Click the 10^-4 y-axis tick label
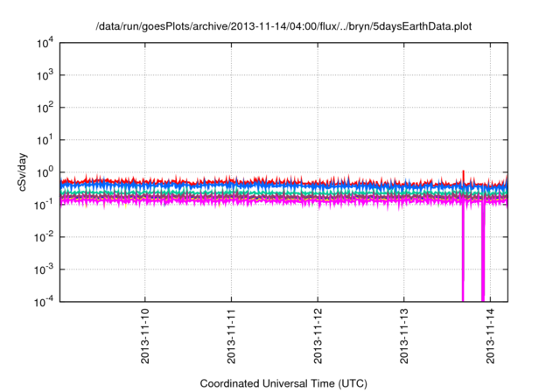This screenshot has height=392, width=560. click(45, 302)
